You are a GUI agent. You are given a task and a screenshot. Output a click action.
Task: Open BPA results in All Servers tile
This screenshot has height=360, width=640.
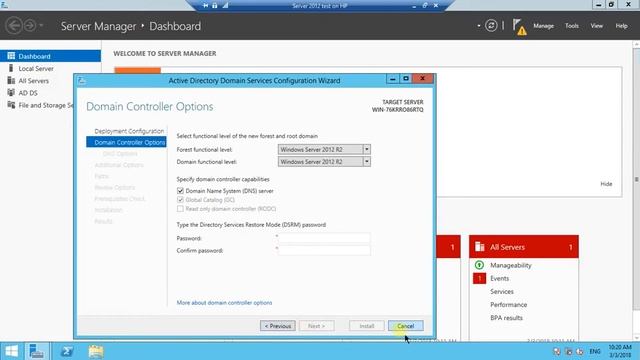coord(506,318)
